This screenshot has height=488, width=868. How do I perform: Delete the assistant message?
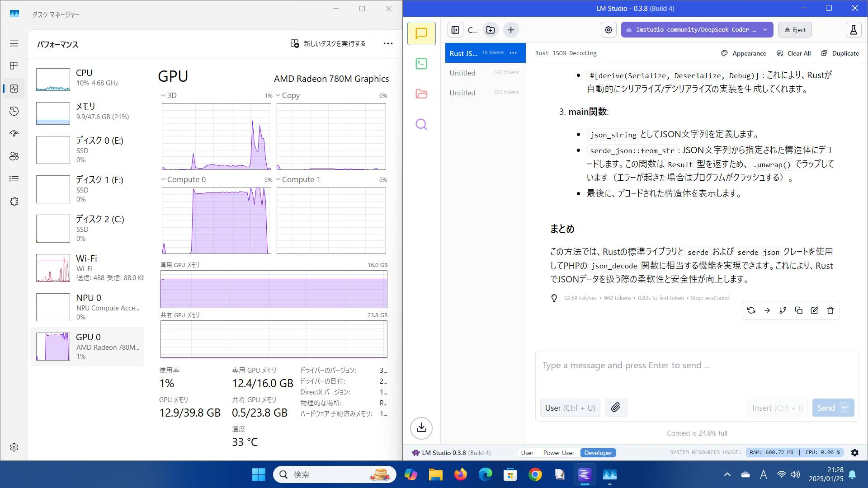point(830,310)
